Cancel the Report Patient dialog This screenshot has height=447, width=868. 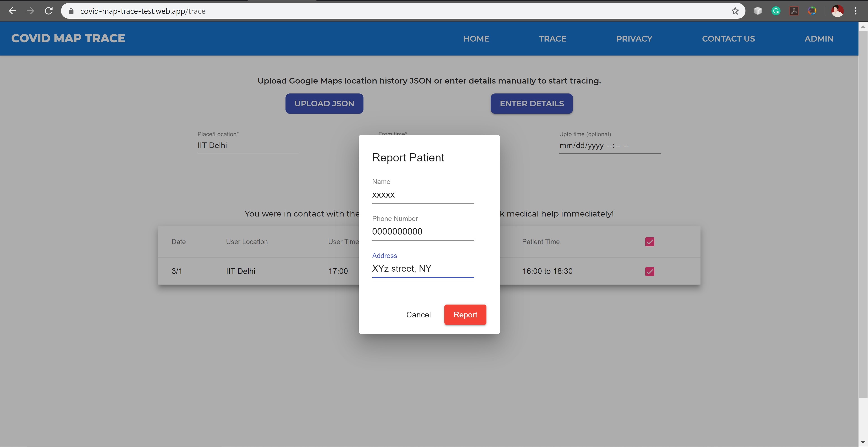pos(418,315)
